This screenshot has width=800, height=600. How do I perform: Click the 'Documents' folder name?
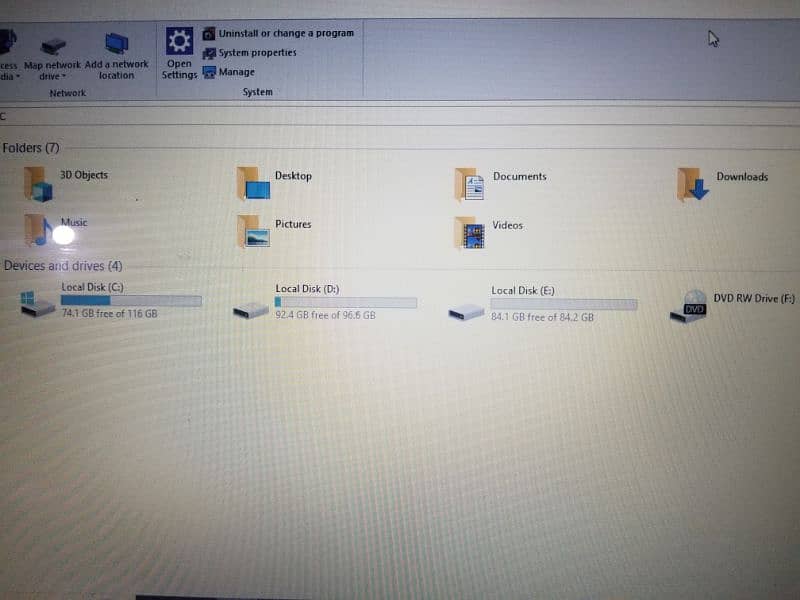(x=519, y=177)
